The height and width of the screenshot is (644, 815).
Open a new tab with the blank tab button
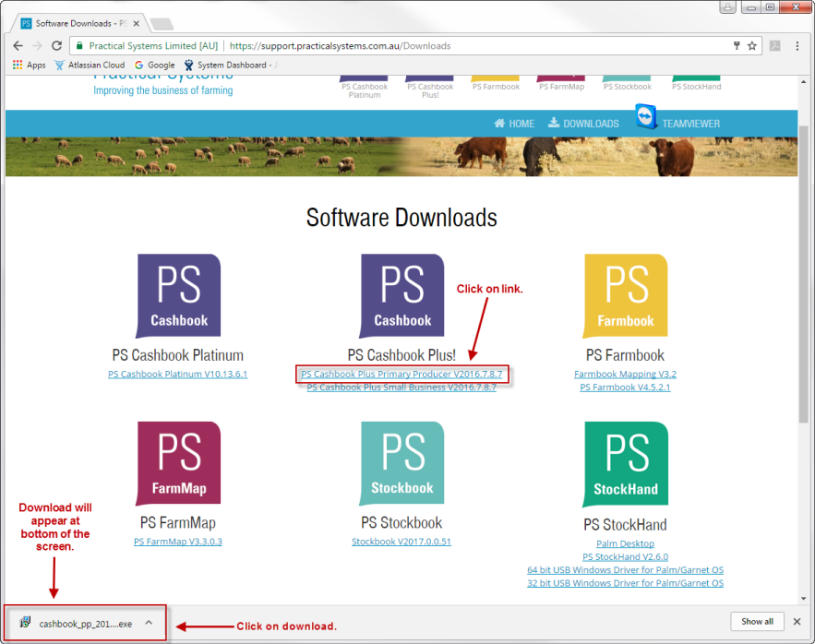[162, 24]
